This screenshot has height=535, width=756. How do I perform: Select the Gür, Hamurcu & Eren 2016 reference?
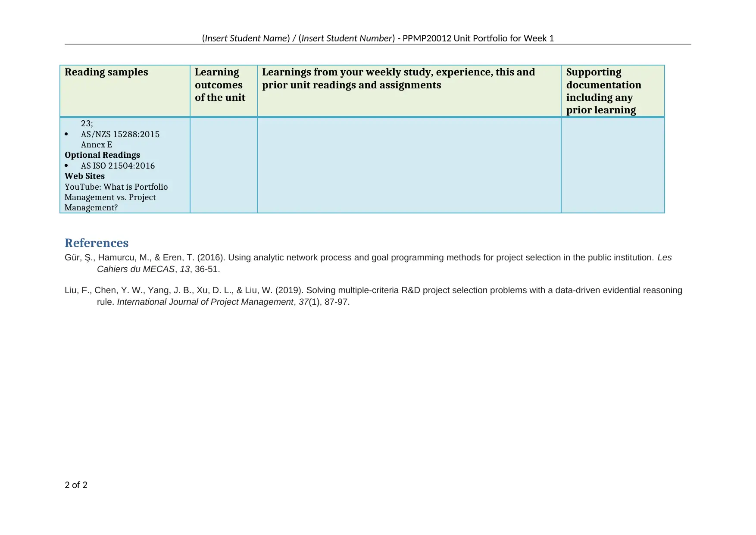(368, 263)
